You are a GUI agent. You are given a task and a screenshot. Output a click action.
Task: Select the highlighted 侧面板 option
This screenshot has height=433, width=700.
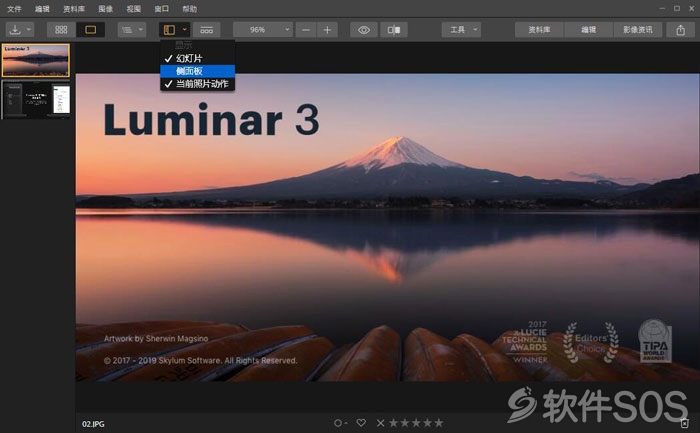[x=197, y=71]
